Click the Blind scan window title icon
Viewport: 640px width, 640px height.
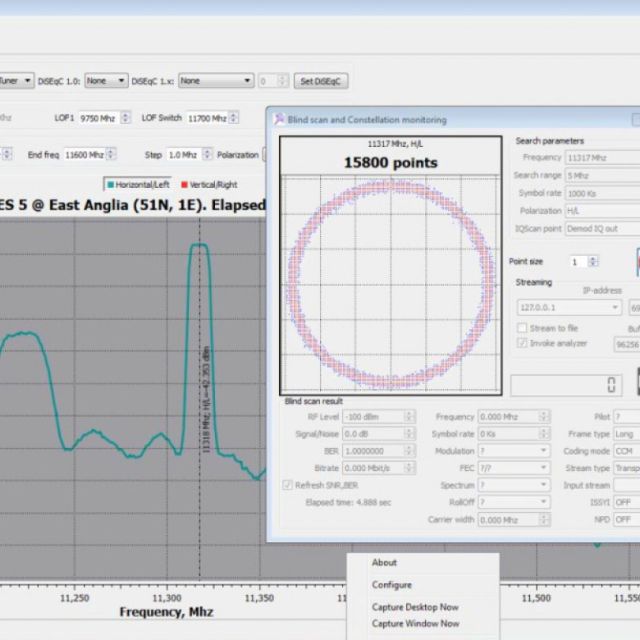coord(279,119)
